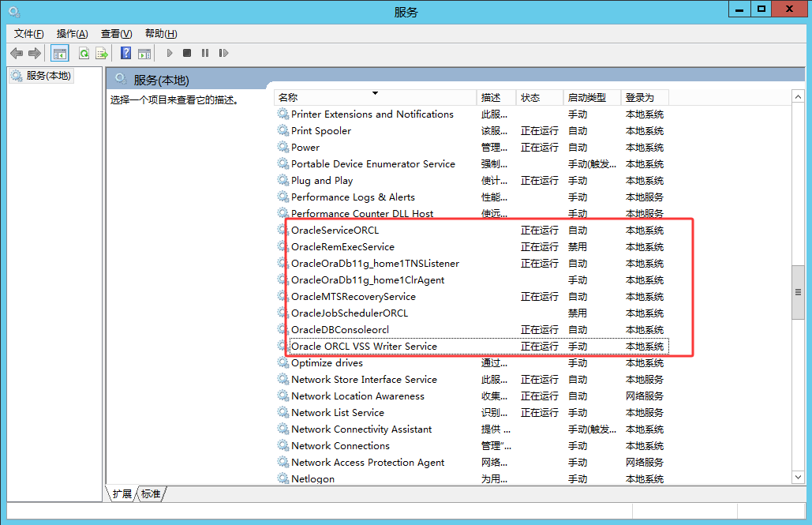Click the Forward arrow toolbar icon
Screen dimensions: 812x525
pos(35,53)
